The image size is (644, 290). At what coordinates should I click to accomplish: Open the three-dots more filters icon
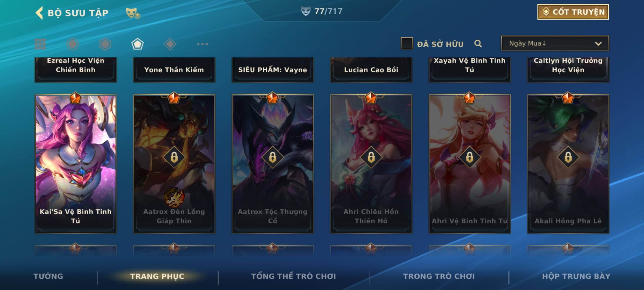click(202, 44)
